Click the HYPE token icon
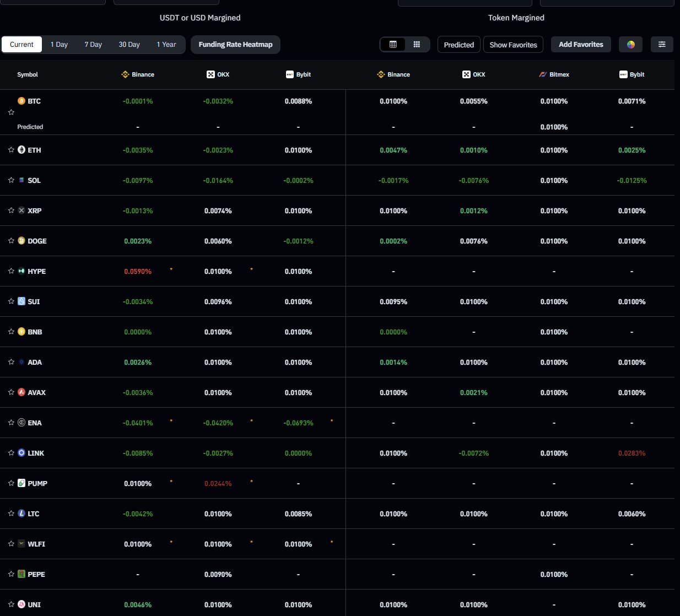This screenshot has height=616, width=680. pos(21,271)
